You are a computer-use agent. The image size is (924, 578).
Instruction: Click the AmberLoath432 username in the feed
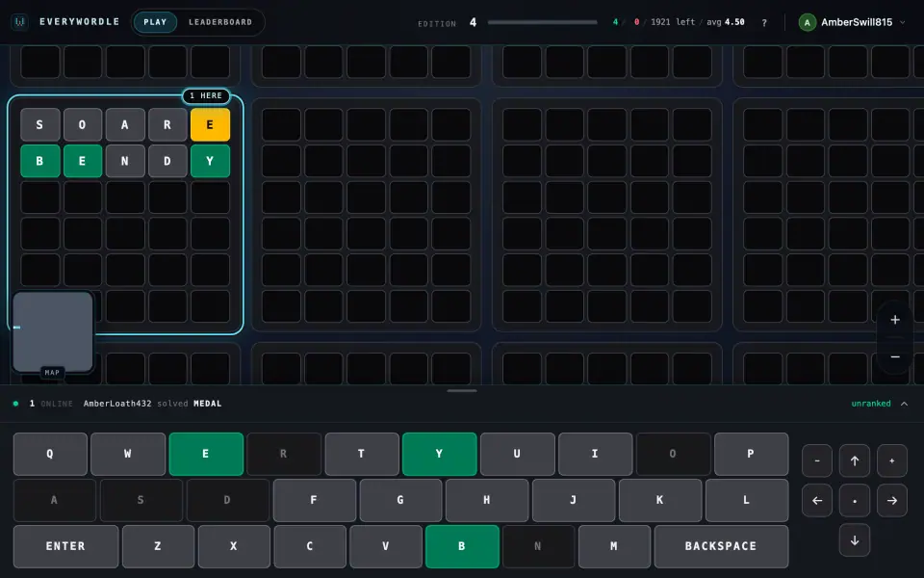coord(117,404)
